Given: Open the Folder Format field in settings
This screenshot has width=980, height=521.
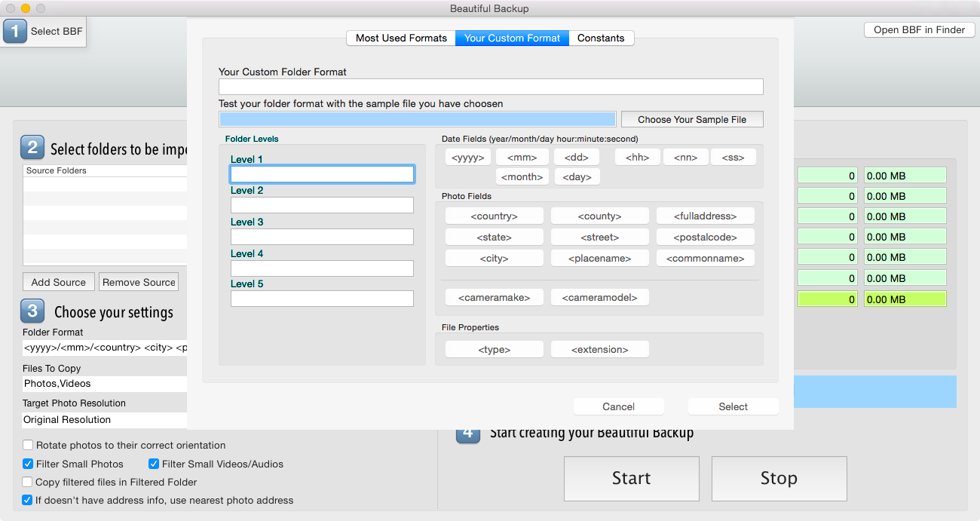Looking at the screenshot, I should coord(105,348).
